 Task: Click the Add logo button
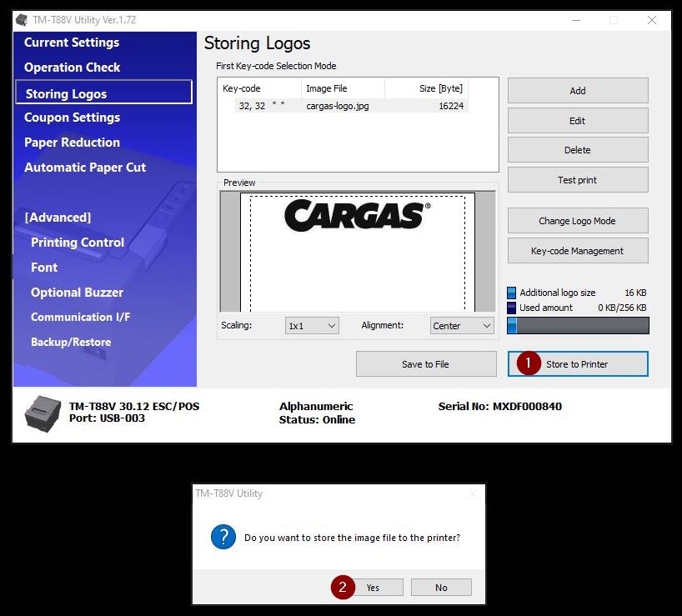point(578,91)
